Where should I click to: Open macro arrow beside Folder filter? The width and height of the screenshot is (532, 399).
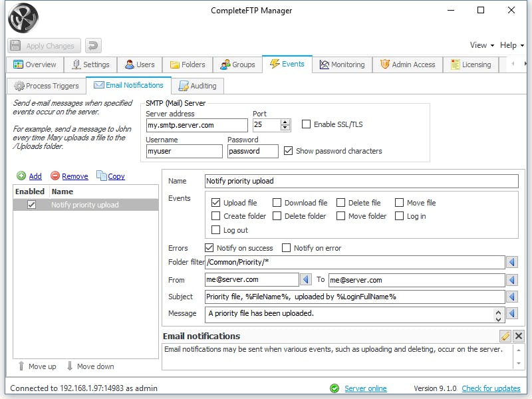pyautogui.click(x=512, y=262)
